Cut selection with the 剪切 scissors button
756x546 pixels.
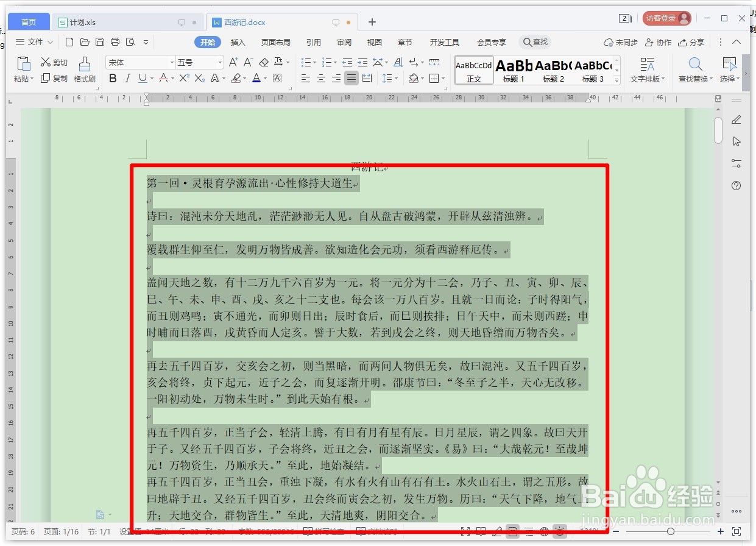coord(54,62)
